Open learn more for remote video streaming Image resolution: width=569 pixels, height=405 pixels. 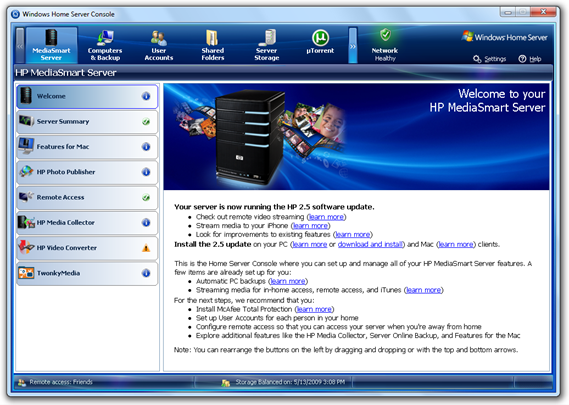(x=326, y=217)
